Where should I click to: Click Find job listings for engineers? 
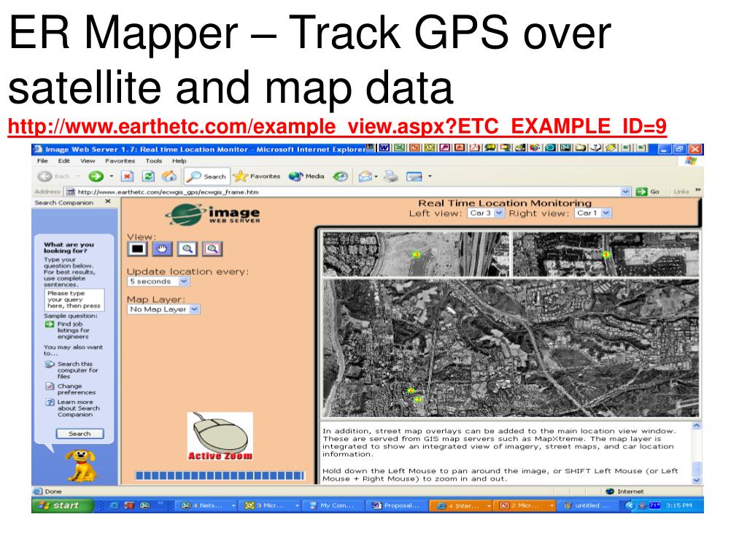click(74, 330)
